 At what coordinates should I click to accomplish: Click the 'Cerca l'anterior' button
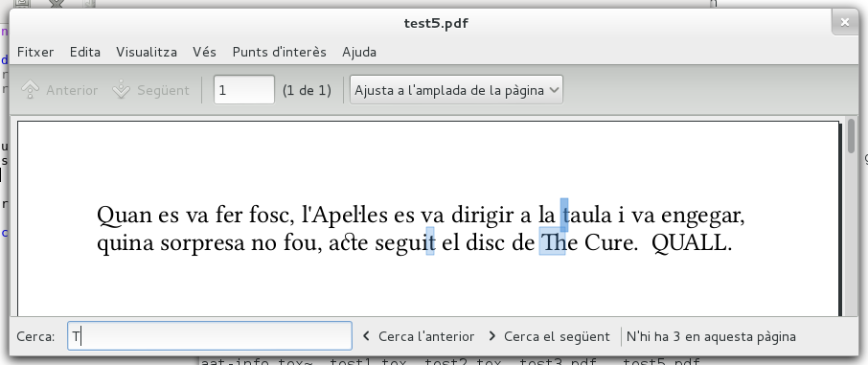pos(419,336)
